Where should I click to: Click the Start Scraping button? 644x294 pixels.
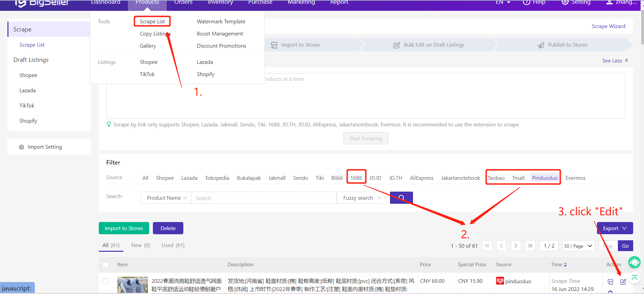[366, 138]
